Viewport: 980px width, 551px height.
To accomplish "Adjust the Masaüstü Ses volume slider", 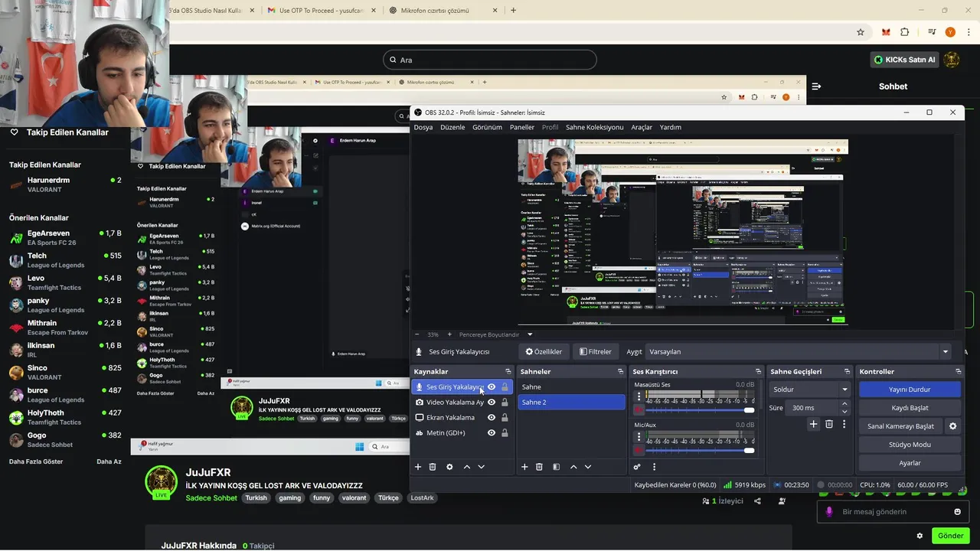I will point(701,410).
